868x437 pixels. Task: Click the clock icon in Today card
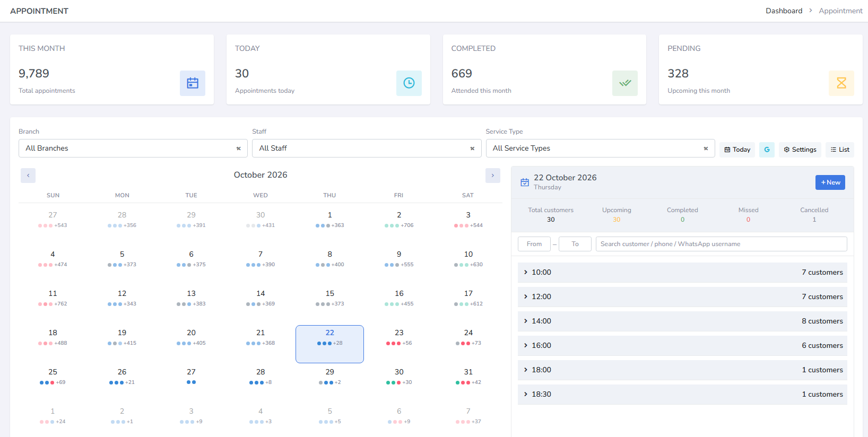pos(409,83)
